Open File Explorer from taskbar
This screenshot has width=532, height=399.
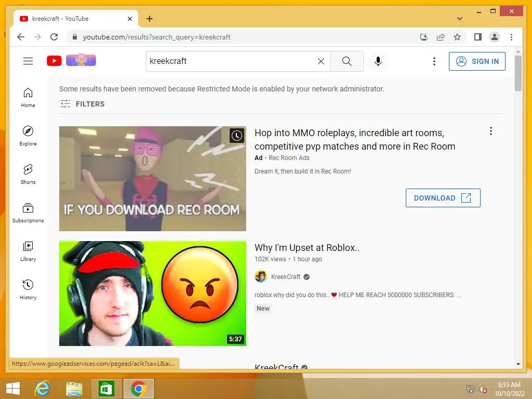click(74, 389)
